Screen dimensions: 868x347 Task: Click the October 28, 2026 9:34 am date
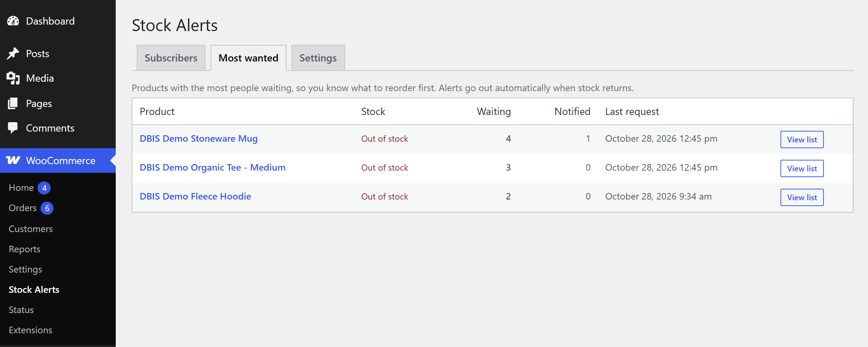pos(658,196)
